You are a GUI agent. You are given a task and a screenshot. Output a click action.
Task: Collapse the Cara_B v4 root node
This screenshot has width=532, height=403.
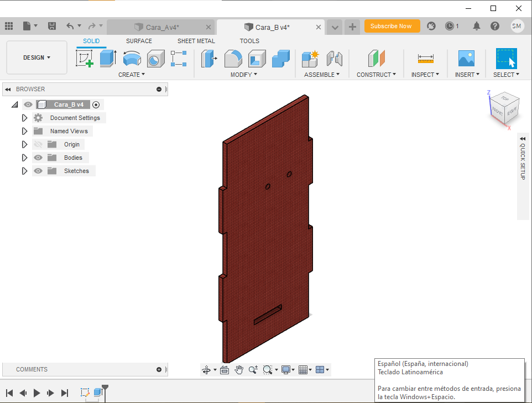click(x=14, y=105)
